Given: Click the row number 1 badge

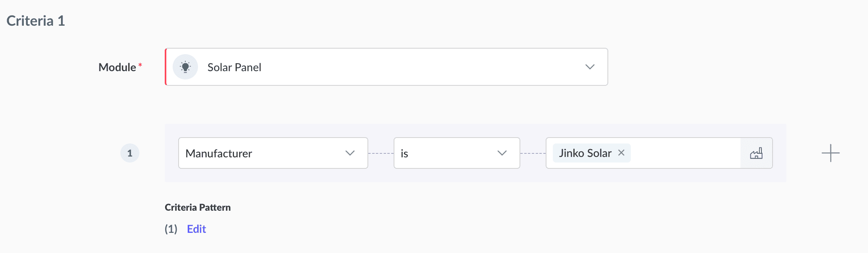Looking at the screenshot, I should coord(130,153).
